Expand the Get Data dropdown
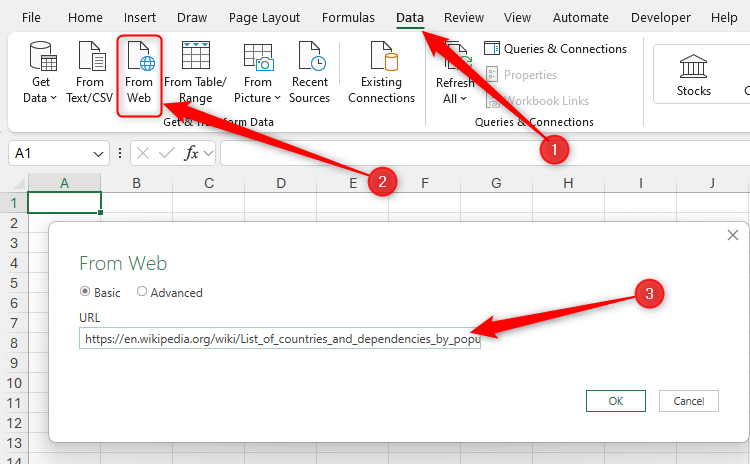 tap(41, 98)
